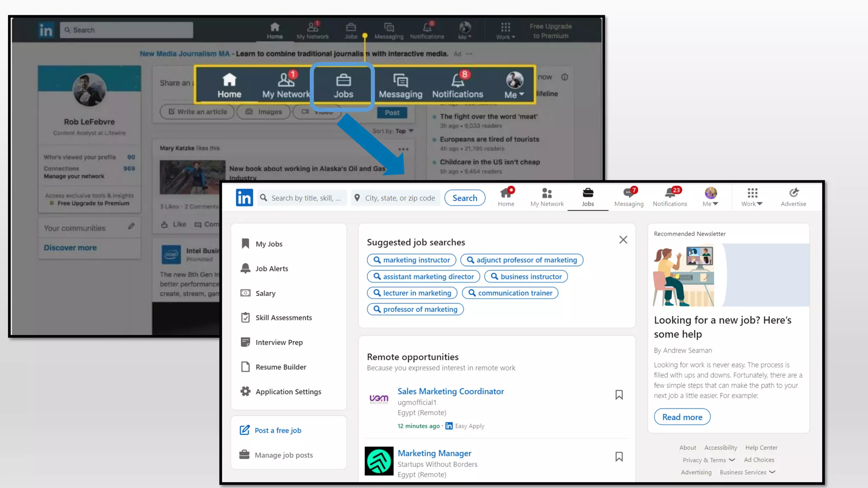Expand the Me profile dropdown
Viewport: 868px width, 488px height.
pyautogui.click(x=711, y=197)
